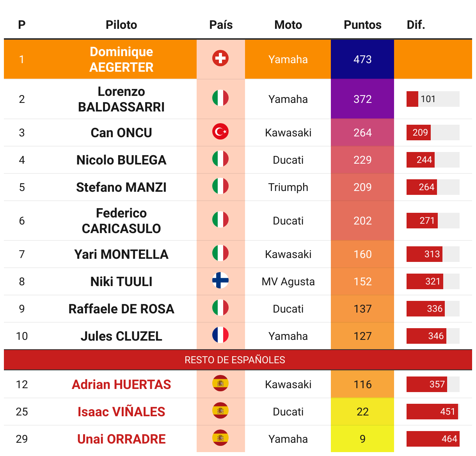Click the Turkish flag icon next to Can ONCU

tap(220, 132)
